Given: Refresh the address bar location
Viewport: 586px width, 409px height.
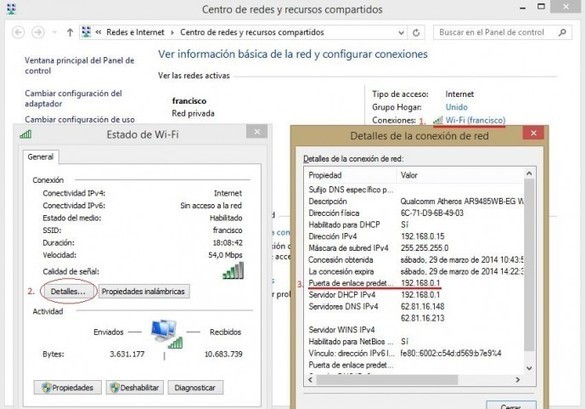Looking at the screenshot, I should click(x=416, y=33).
